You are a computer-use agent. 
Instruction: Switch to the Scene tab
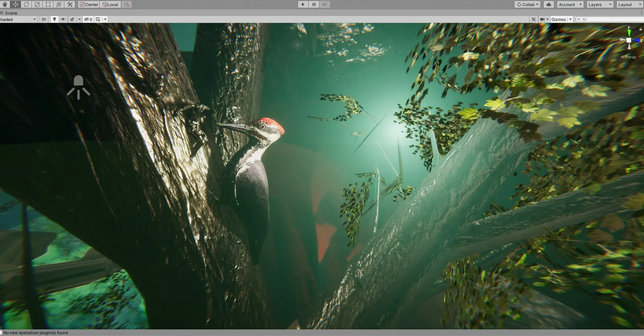(11, 13)
